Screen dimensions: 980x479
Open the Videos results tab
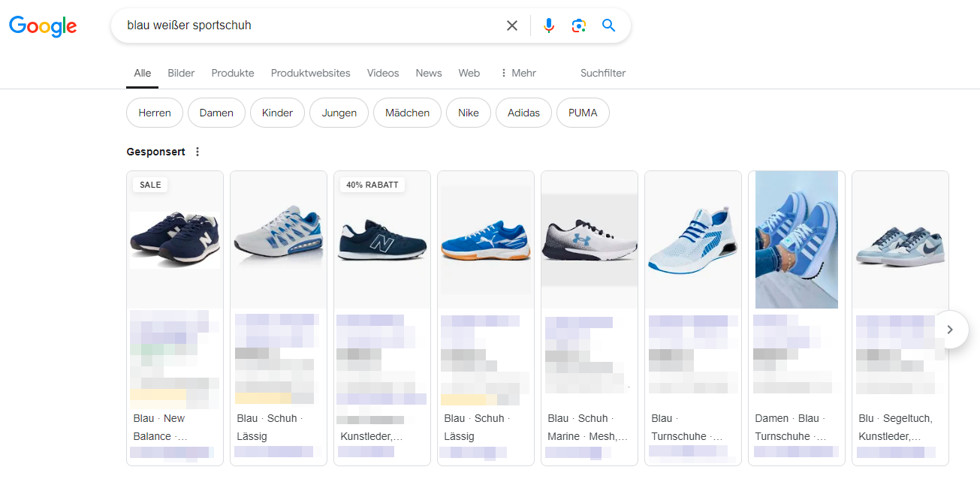[x=383, y=73]
